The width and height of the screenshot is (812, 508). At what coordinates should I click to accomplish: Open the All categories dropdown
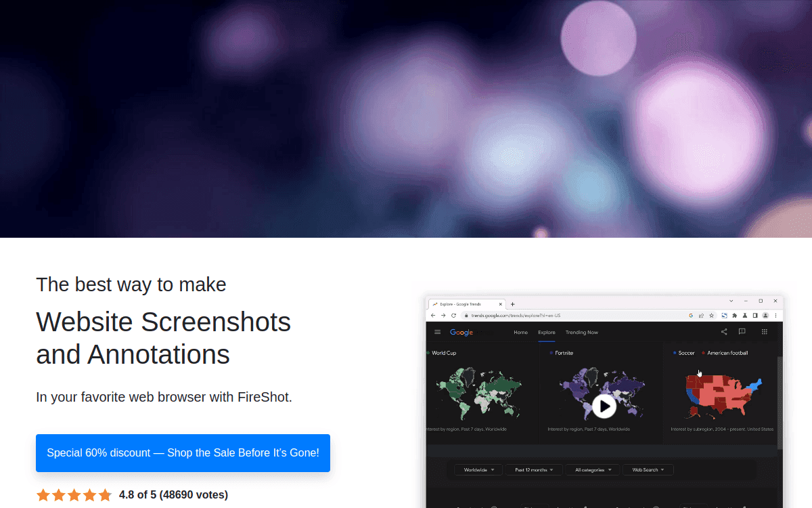(x=593, y=469)
